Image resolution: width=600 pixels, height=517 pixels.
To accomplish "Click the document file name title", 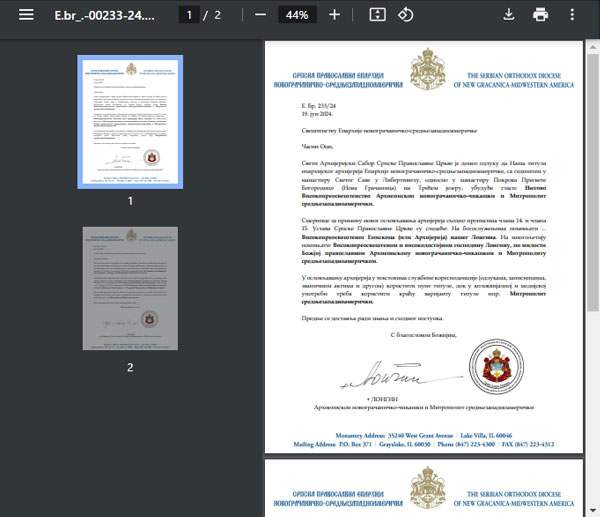I will (x=104, y=15).
